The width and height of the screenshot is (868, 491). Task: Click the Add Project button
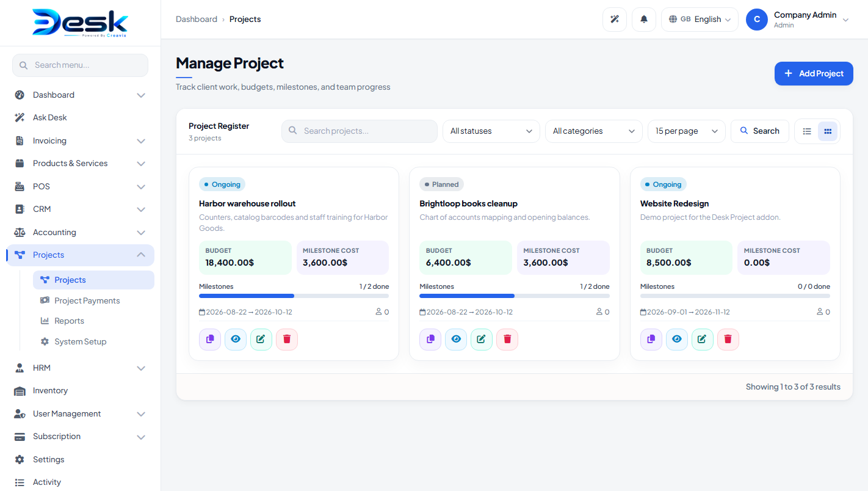point(814,73)
